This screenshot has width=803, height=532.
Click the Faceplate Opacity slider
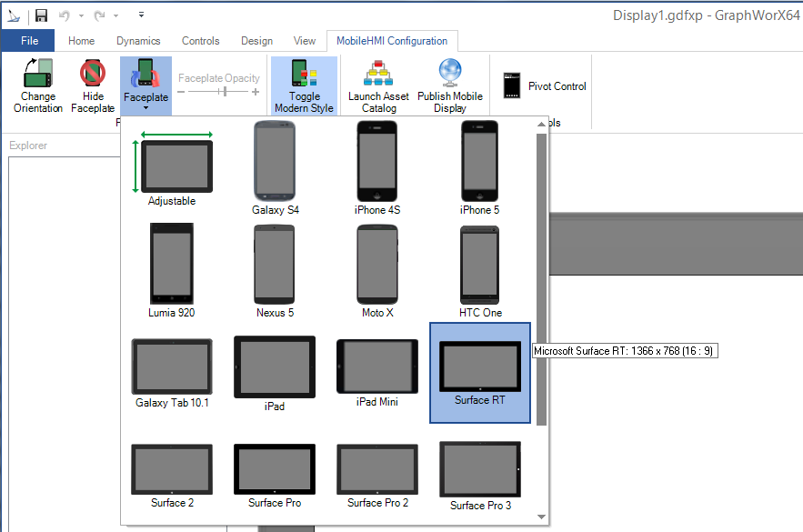point(219,92)
